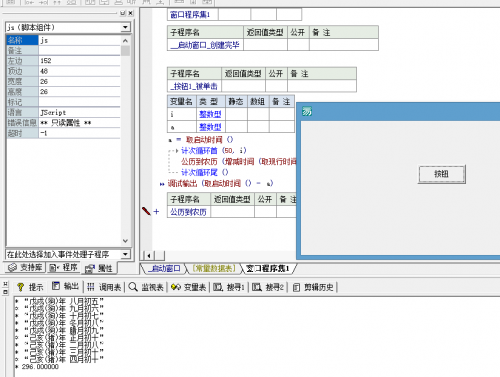Open the 提示 tab with question mark icon
The width and height of the screenshot is (500, 377).
[30, 287]
